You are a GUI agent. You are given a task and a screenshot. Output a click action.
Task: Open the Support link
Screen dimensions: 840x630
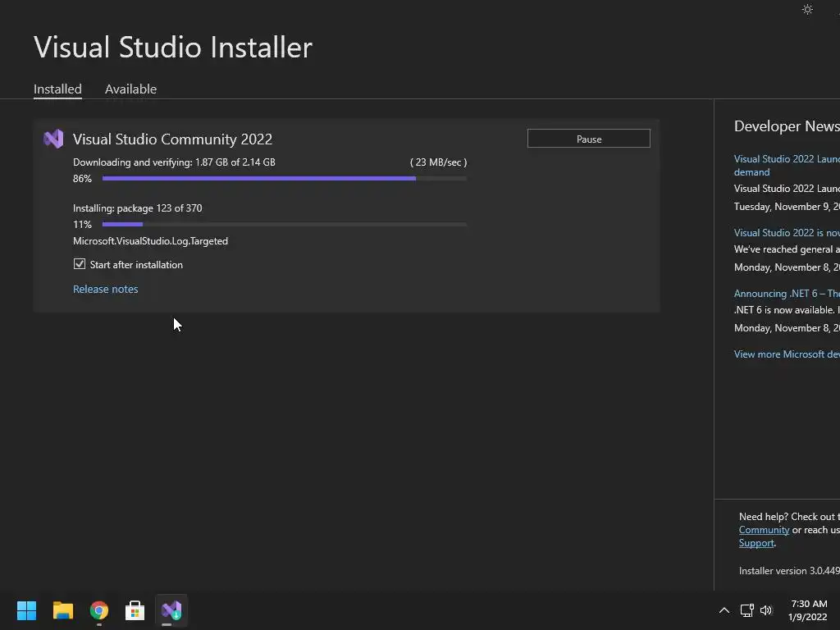coord(756,543)
